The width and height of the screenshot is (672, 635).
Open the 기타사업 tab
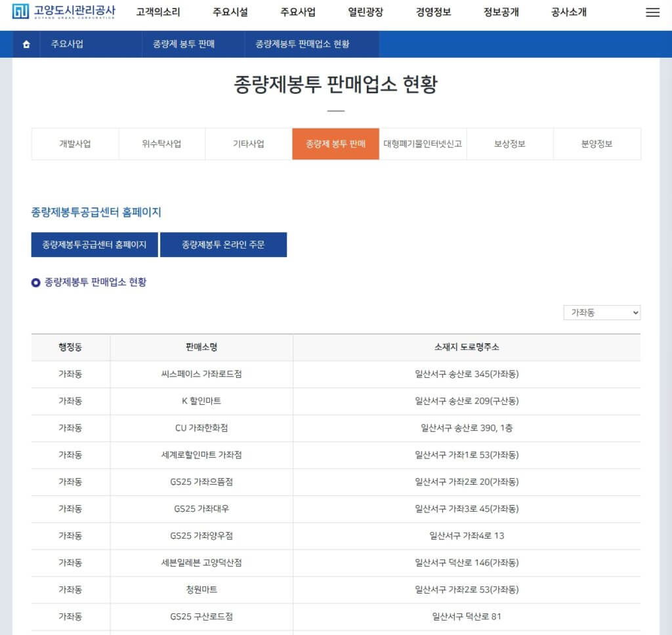[249, 143]
